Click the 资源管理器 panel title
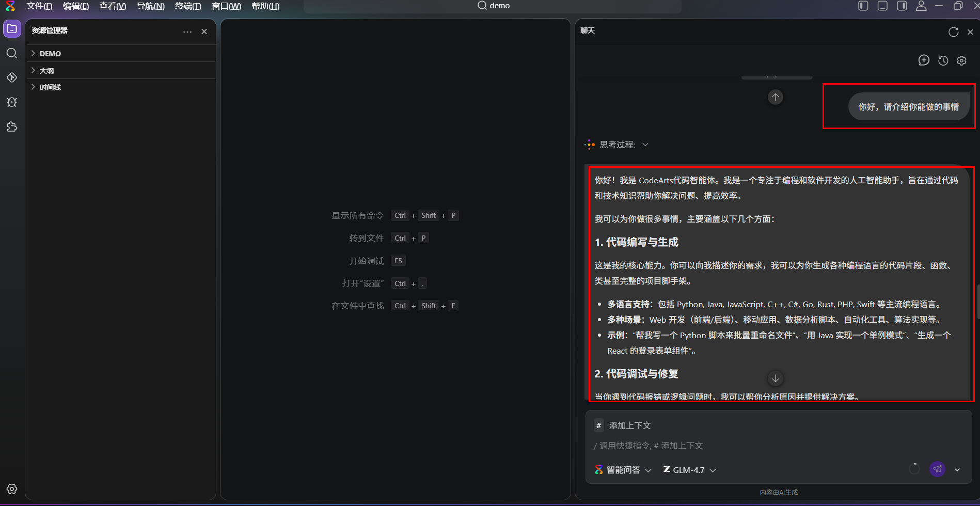980x506 pixels. click(50, 30)
